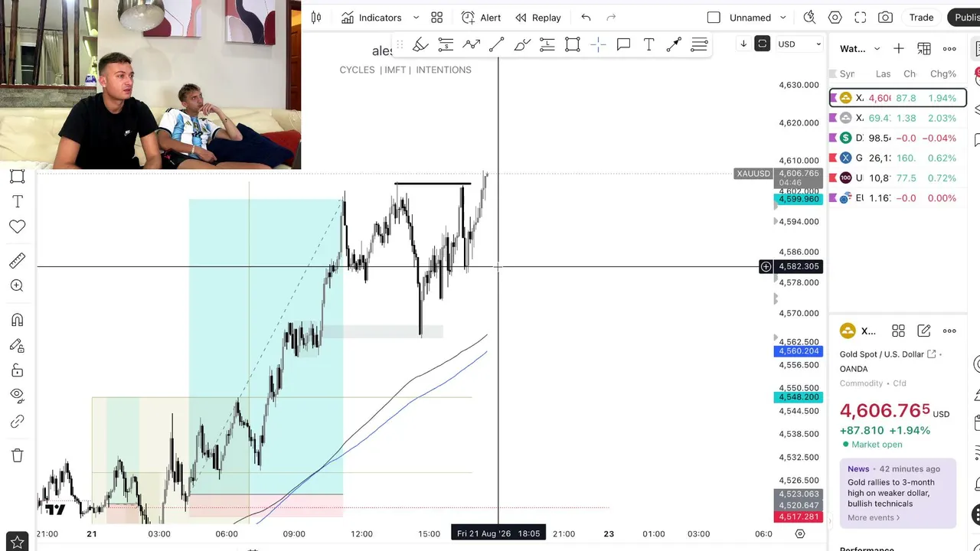The width and height of the screenshot is (980, 551).
Task: Expand the Unnamed layout dropdown arrow
Action: (782, 18)
